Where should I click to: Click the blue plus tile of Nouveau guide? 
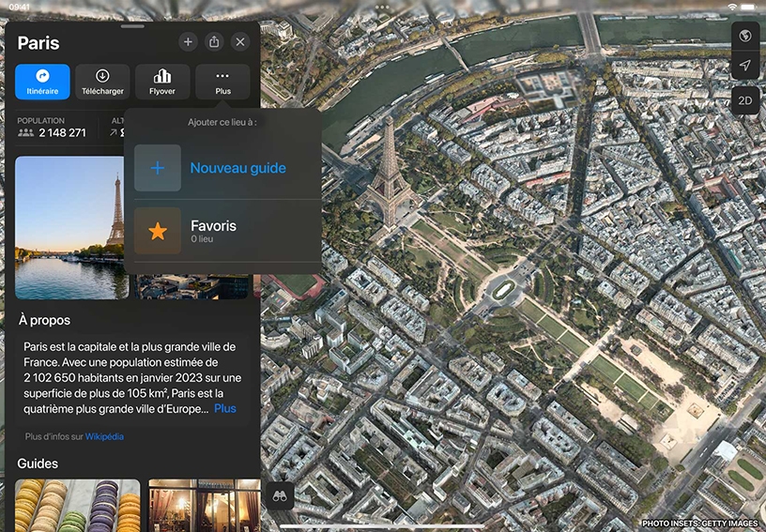(158, 168)
